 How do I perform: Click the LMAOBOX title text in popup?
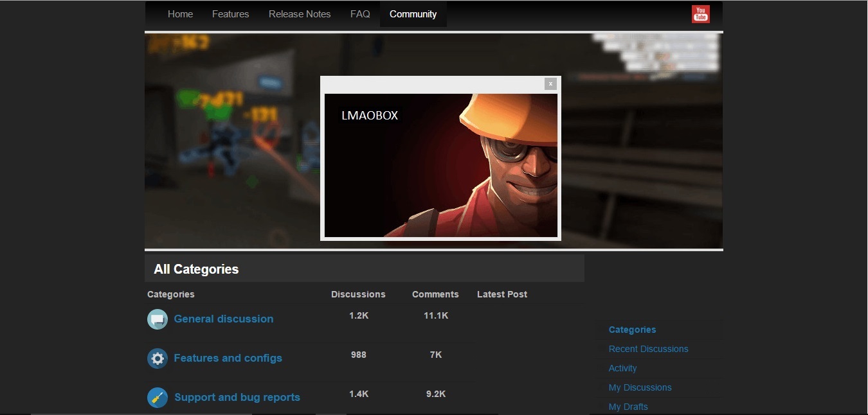pyautogui.click(x=370, y=116)
